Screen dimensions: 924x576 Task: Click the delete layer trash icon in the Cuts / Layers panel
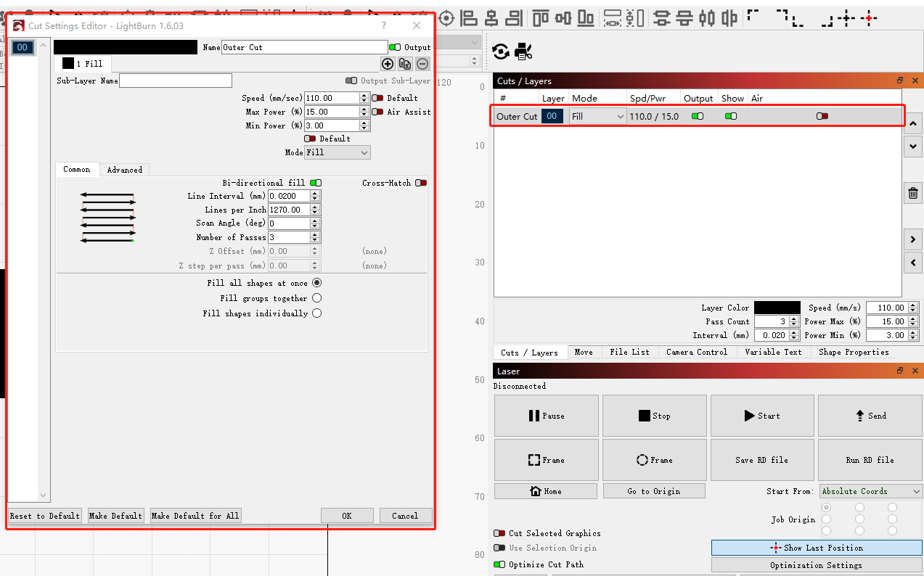click(913, 193)
